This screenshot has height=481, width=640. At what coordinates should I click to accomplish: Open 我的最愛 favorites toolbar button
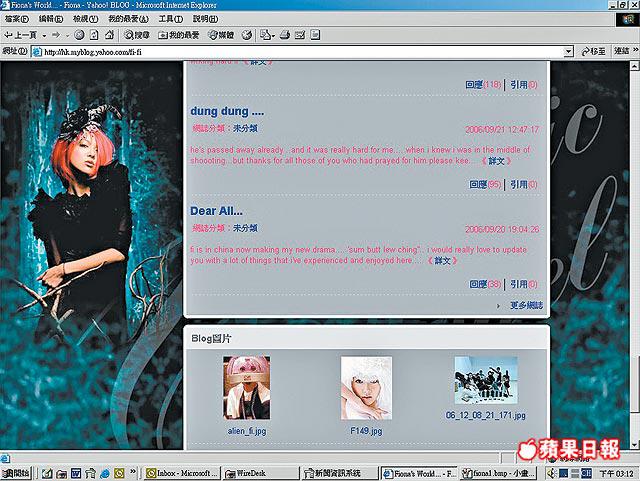178,36
